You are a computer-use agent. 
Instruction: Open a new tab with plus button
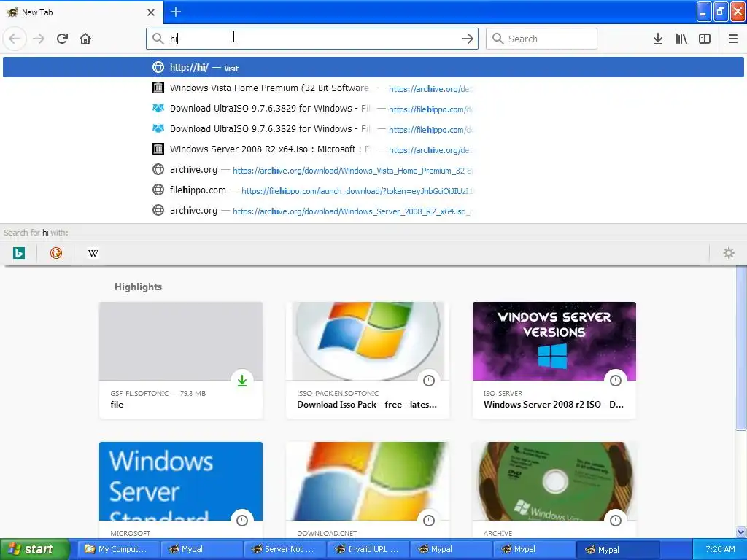176,12
